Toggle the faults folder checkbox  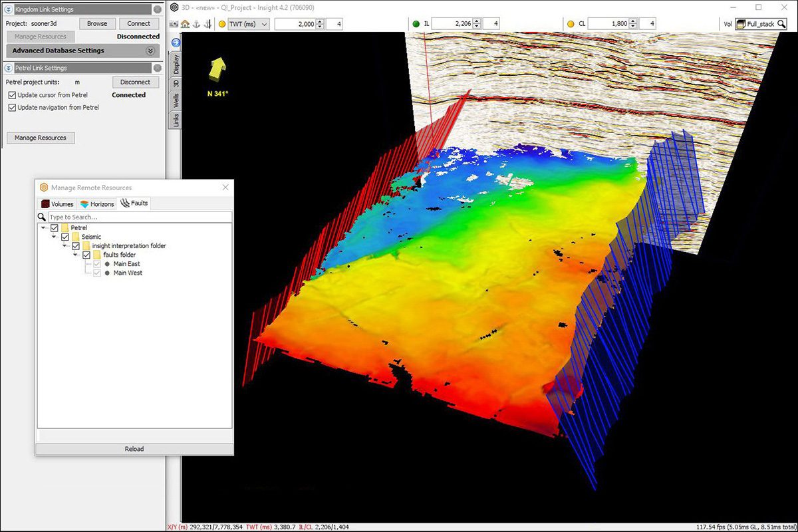tap(86, 255)
